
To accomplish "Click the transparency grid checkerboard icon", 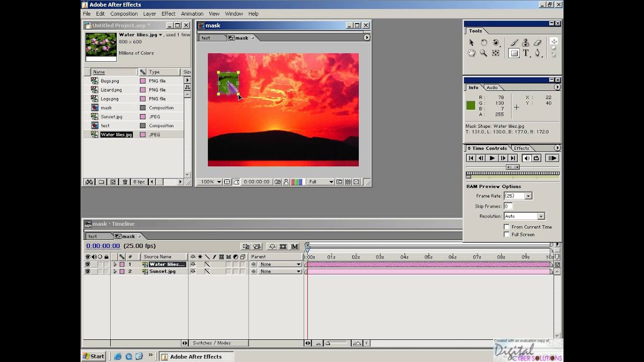I will coord(348,182).
